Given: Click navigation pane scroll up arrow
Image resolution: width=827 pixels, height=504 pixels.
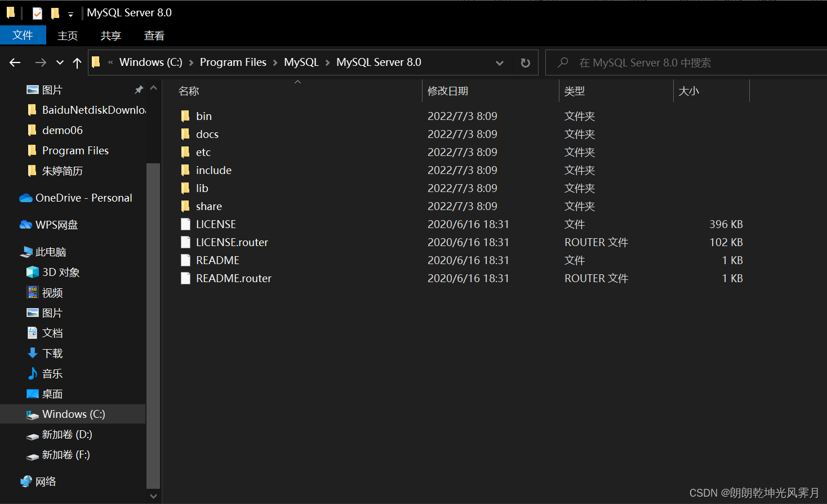Looking at the screenshot, I should point(153,88).
